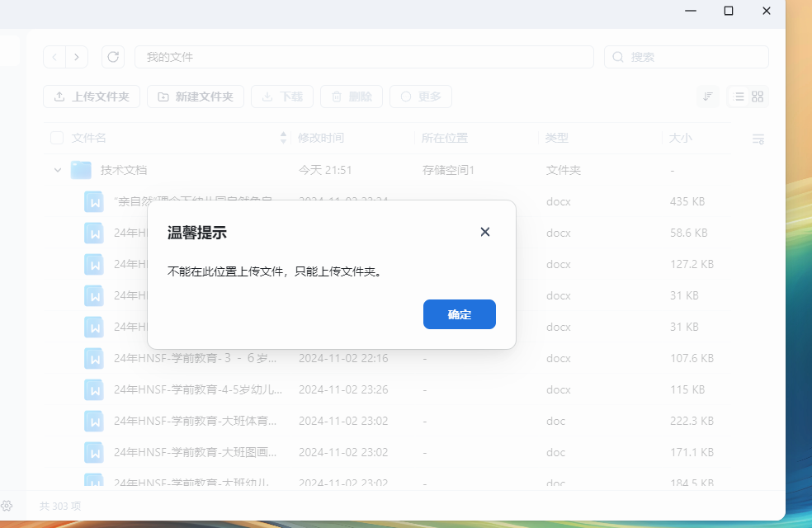
Task: Switch to grid view icon
Action: pyautogui.click(x=758, y=97)
